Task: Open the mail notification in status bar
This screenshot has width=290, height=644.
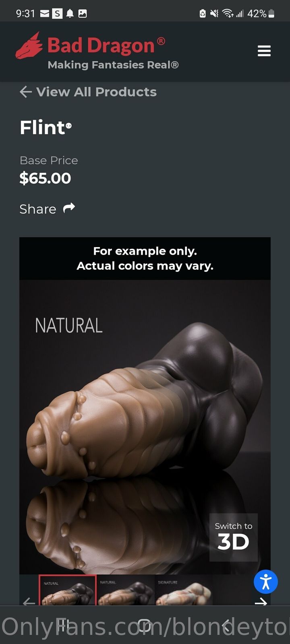Action: click(x=45, y=14)
